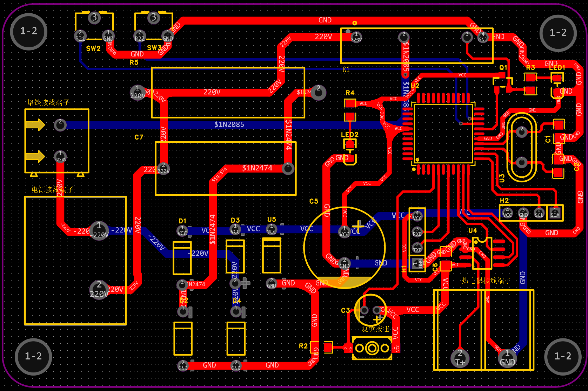588x391 pixels.
Task: Select the blue $1N2085 horizontal trace label
Action: click(x=229, y=124)
